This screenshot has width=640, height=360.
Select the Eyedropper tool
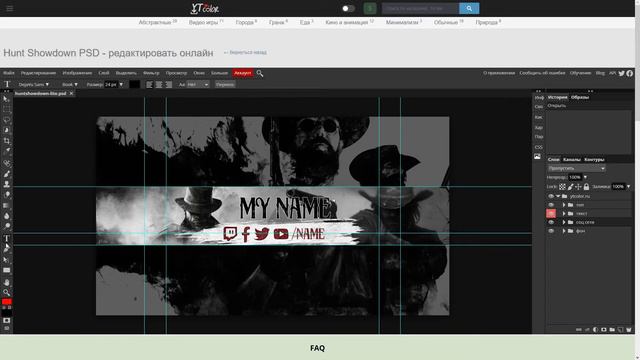[7, 151]
